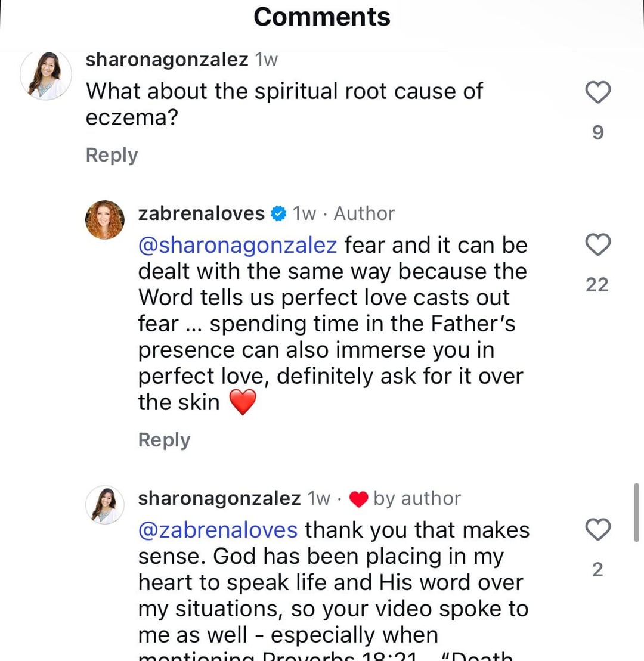The image size is (644, 661).
Task: View the 2 likes count on reply
Action: 597,570
